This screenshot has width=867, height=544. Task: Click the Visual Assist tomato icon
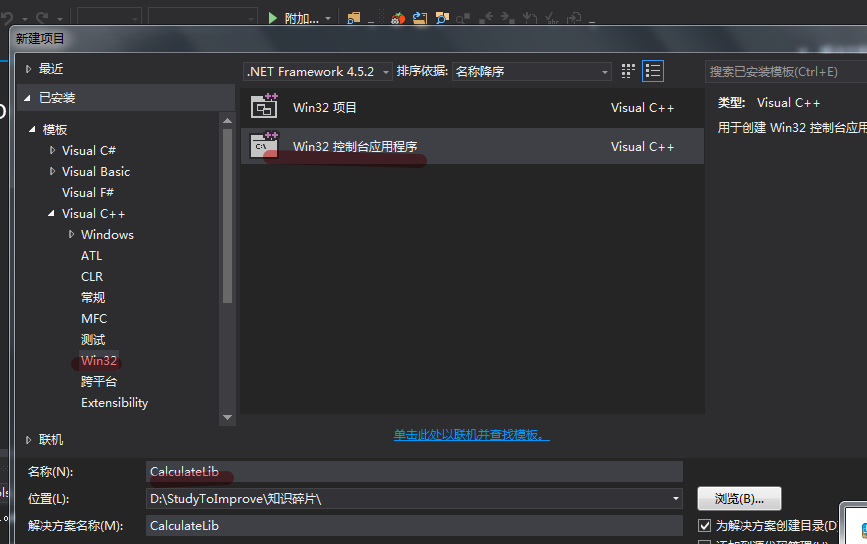pyautogui.click(x=398, y=18)
